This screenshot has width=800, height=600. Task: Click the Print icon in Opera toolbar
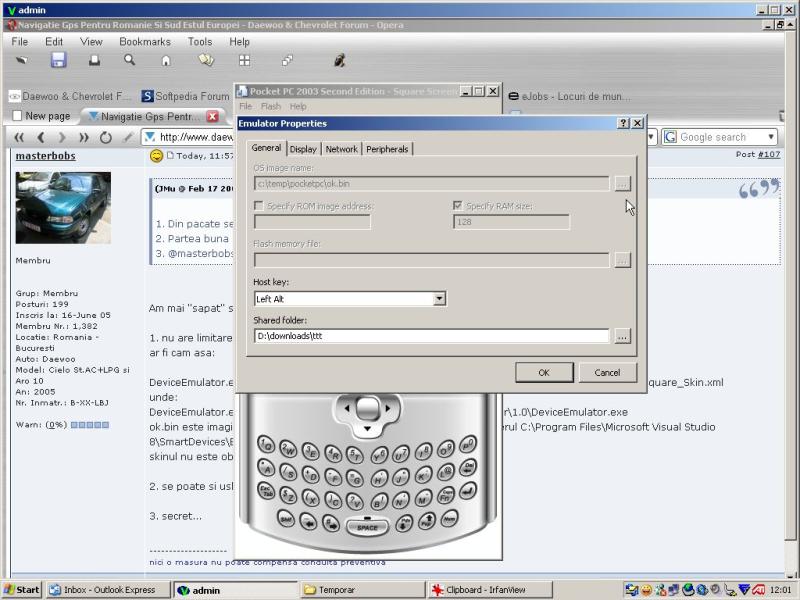(x=94, y=60)
